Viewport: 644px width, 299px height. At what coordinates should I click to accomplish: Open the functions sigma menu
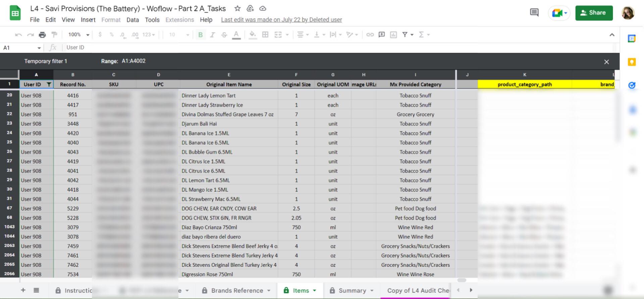coord(422,35)
